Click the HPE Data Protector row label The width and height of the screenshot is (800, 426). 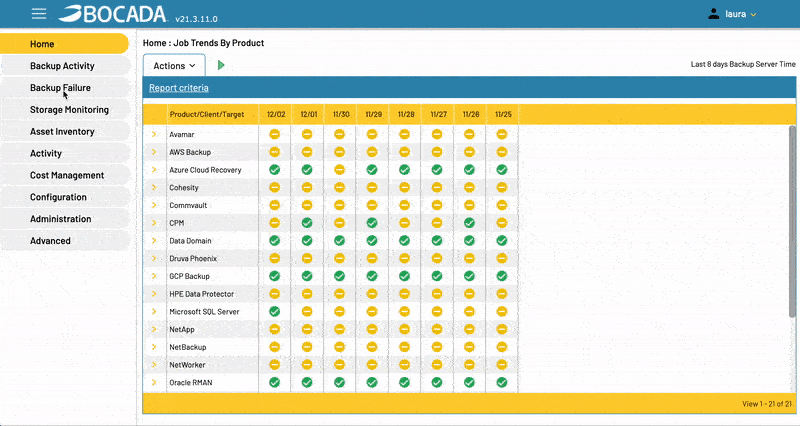tap(202, 294)
